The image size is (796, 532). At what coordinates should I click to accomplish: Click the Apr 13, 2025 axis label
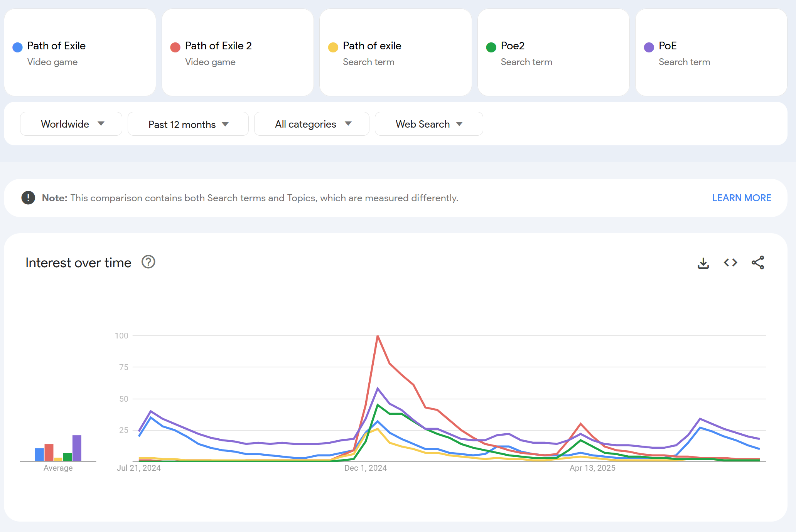[592, 468]
